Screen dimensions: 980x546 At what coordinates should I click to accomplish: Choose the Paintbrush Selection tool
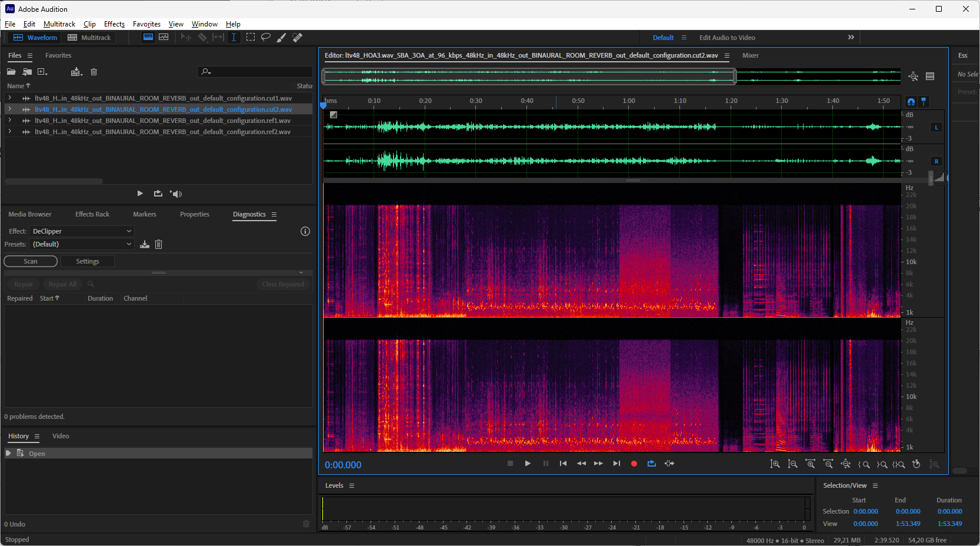point(282,37)
